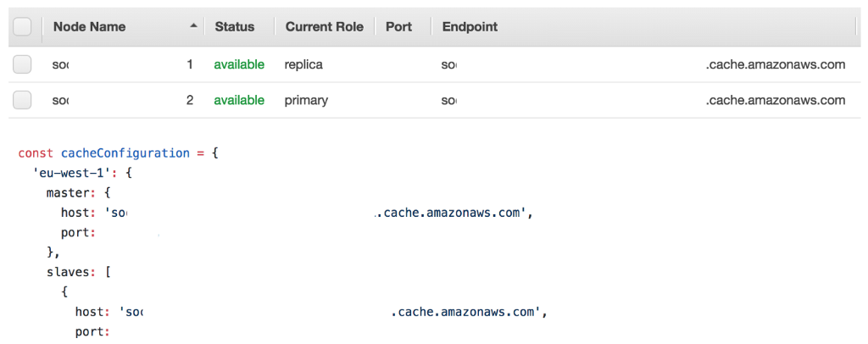Click the green available status of the primary node
This screenshot has width=868, height=344.
[238, 100]
